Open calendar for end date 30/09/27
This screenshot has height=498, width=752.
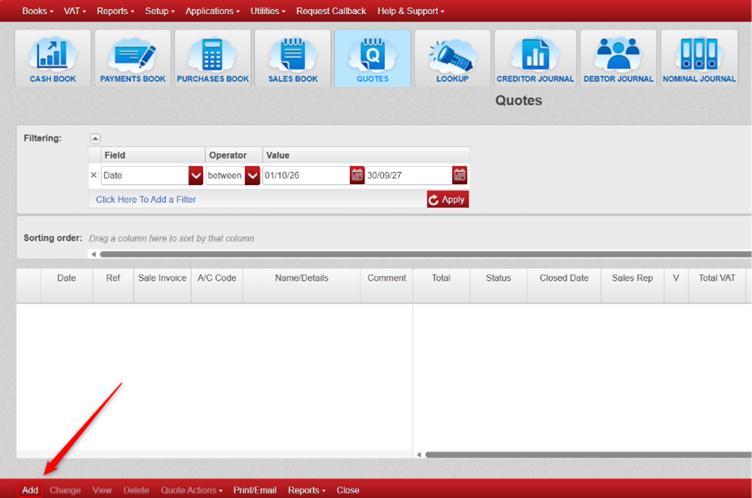pos(459,175)
